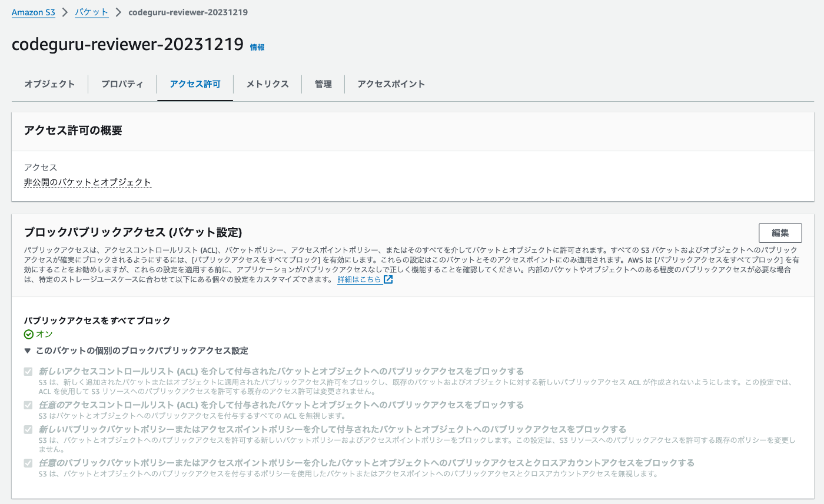Click codeguru-reviewer-20231219 in the breadcrumb
The image size is (824, 504).
(188, 12)
